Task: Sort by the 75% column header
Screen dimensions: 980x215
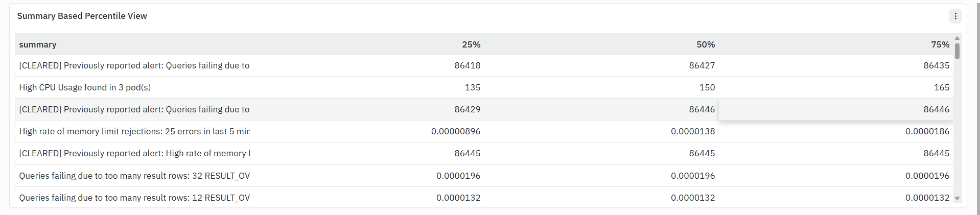Action: 940,44
